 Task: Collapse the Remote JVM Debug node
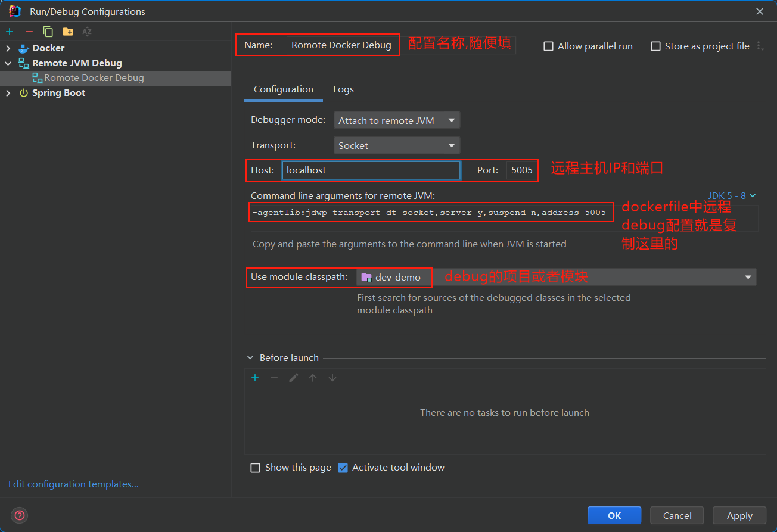(x=8, y=63)
